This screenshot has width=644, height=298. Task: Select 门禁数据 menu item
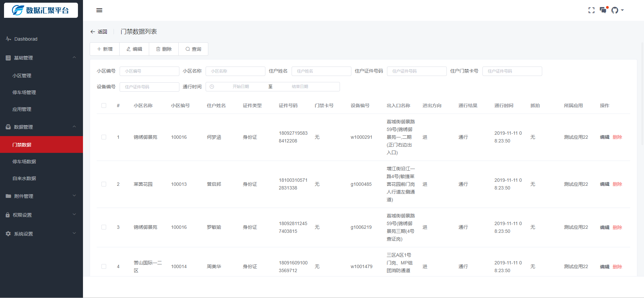(x=41, y=144)
